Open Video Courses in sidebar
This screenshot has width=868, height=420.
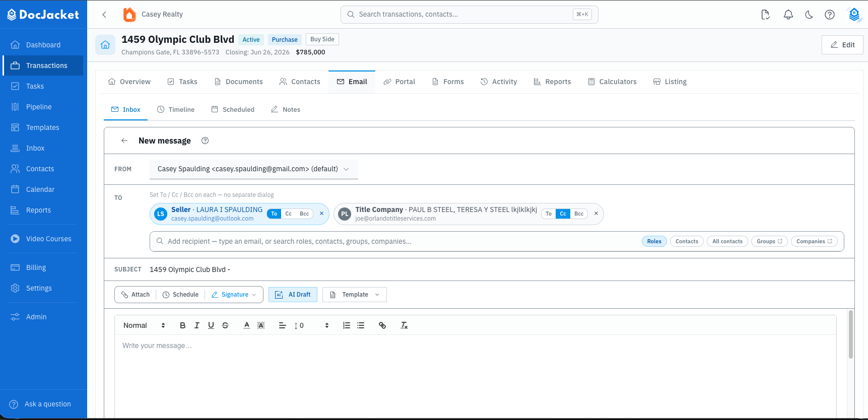(43, 239)
